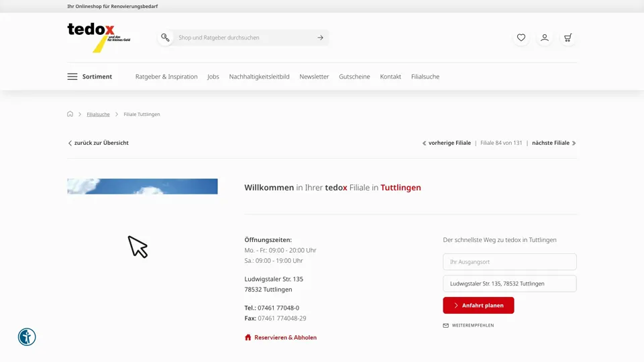Click the Filialsuche breadcrumb link
Image resolution: width=644 pixels, height=362 pixels.
click(x=98, y=115)
